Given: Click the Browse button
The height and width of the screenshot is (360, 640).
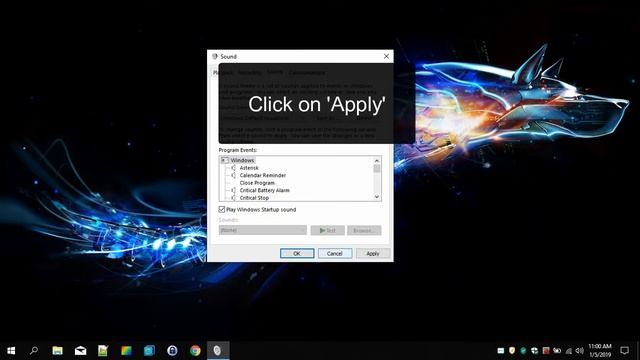Looking at the screenshot, I should 364,231.
